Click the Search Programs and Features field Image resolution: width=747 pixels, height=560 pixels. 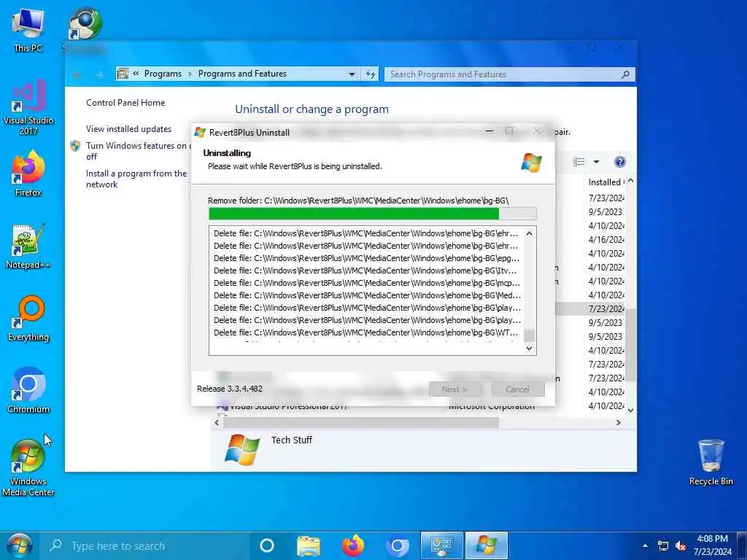coord(510,74)
